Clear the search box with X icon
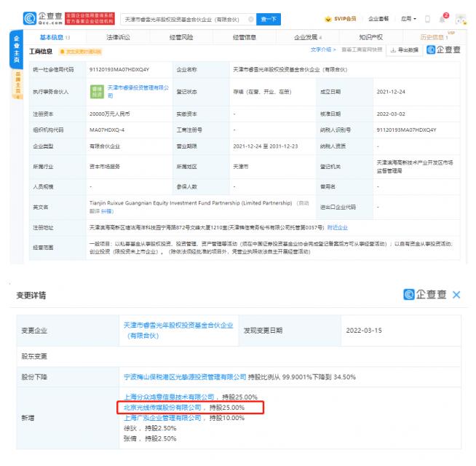This screenshot has width=476, height=466. pos(251,19)
